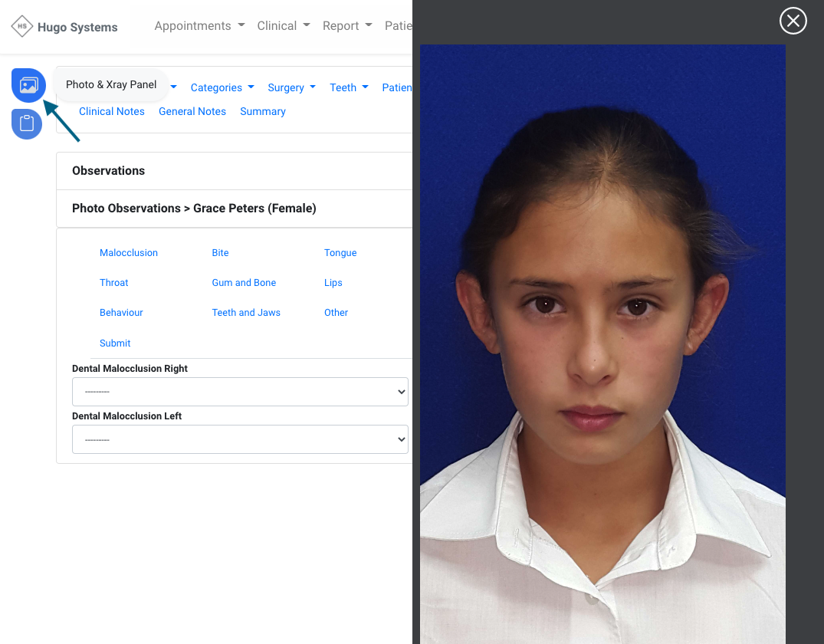Close the patient photo overlay
The height and width of the screenshot is (644, 824).
(793, 21)
